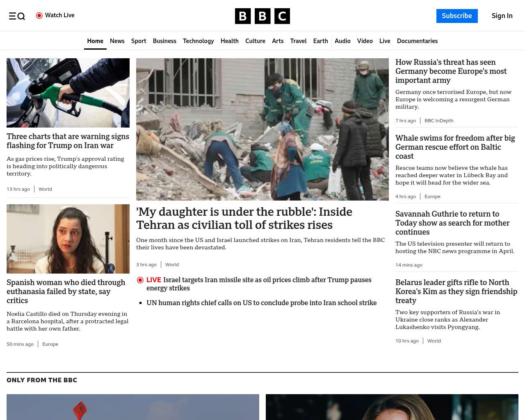Open the menu and search icon

[x=17, y=16]
